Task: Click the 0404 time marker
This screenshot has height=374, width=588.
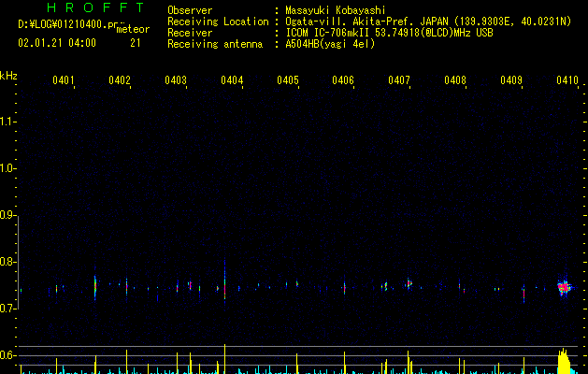Action: (232, 80)
